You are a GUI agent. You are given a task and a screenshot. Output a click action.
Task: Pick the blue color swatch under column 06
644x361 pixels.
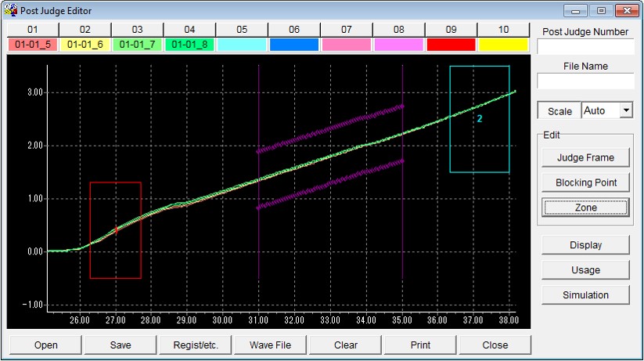[x=294, y=45]
